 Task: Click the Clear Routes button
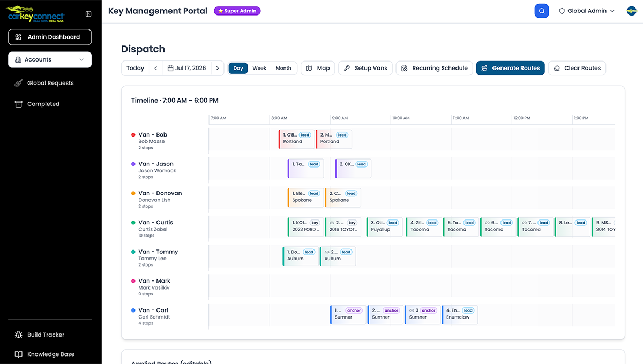(577, 68)
